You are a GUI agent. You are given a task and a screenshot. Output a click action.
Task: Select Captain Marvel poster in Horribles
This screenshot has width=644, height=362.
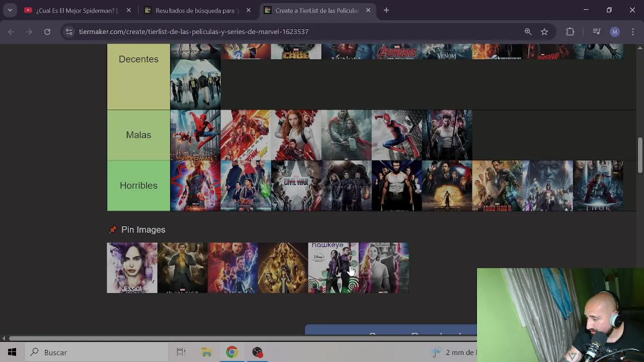195,186
